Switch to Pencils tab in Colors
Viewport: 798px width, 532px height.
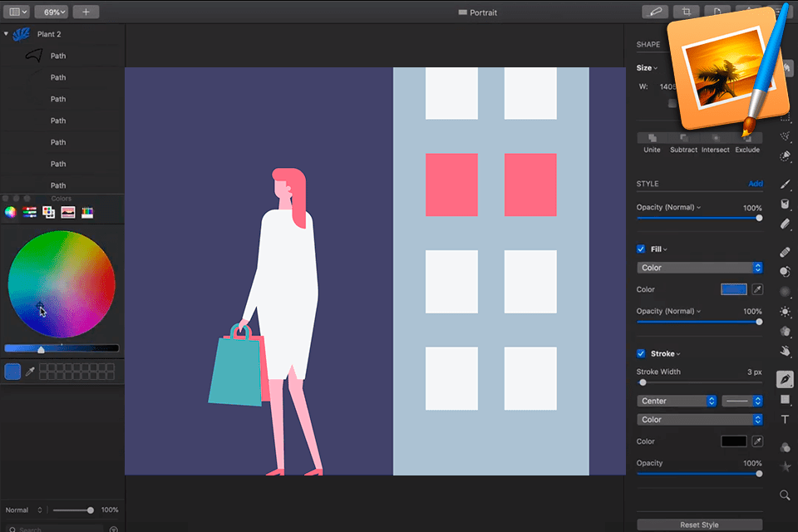pos(87,212)
